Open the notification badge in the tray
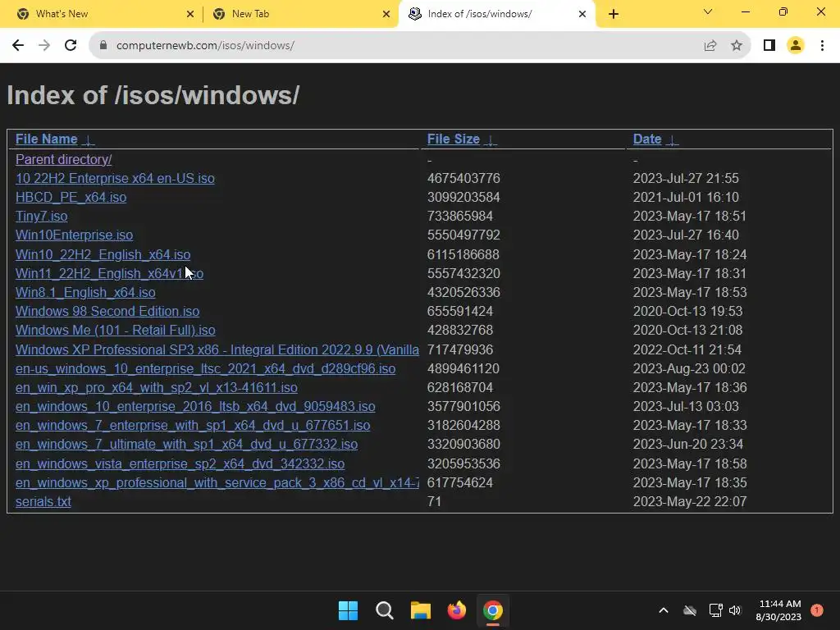The image size is (840, 630). pyautogui.click(x=817, y=610)
